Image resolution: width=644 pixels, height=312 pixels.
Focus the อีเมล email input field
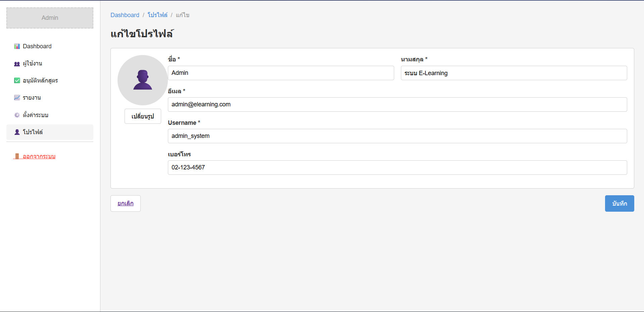pyautogui.click(x=397, y=104)
